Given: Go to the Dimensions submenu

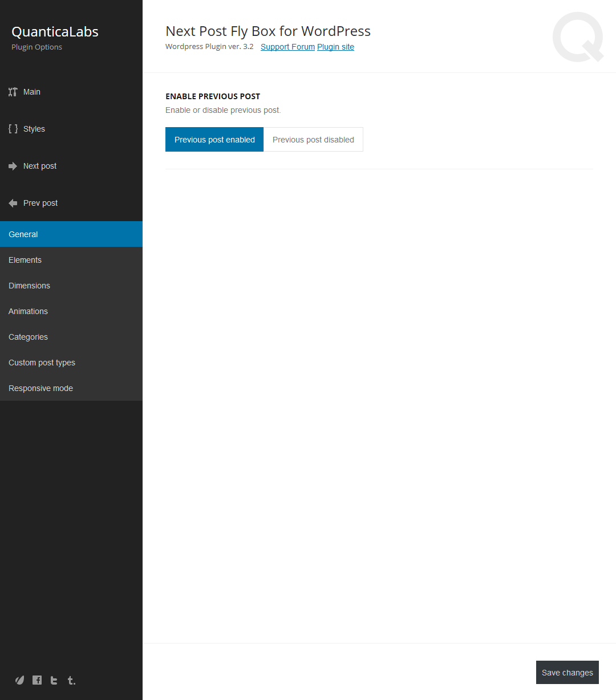Looking at the screenshot, I should 71,286.
